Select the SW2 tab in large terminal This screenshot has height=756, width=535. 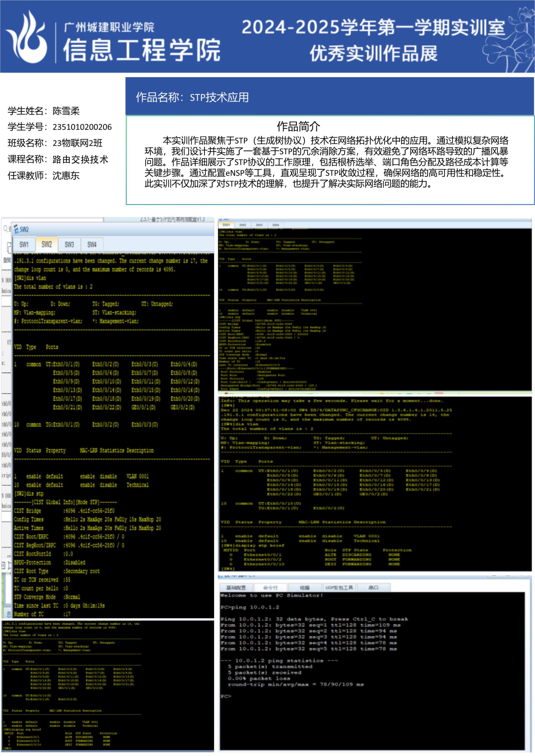(46, 244)
